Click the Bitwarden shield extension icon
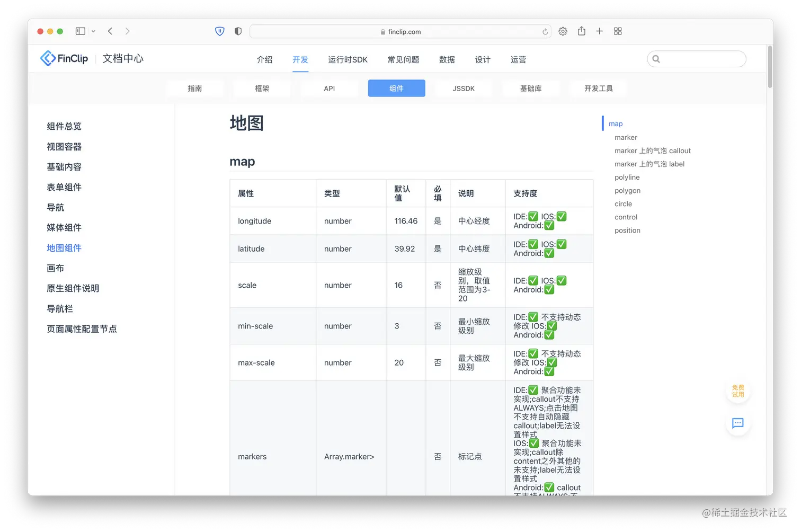This screenshot has width=801, height=532. [x=220, y=31]
